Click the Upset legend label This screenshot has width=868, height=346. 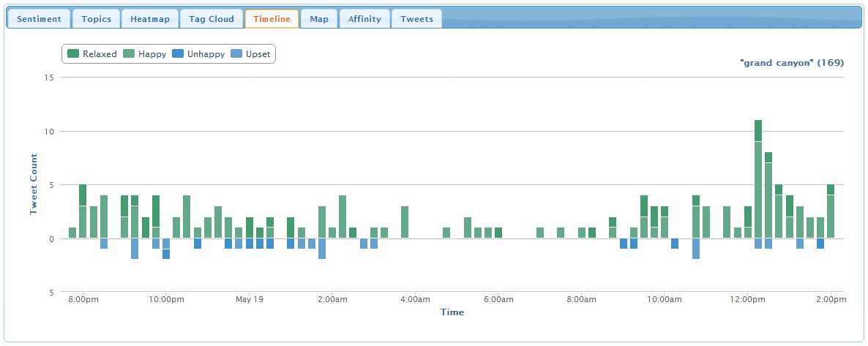click(x=258, y=54)
